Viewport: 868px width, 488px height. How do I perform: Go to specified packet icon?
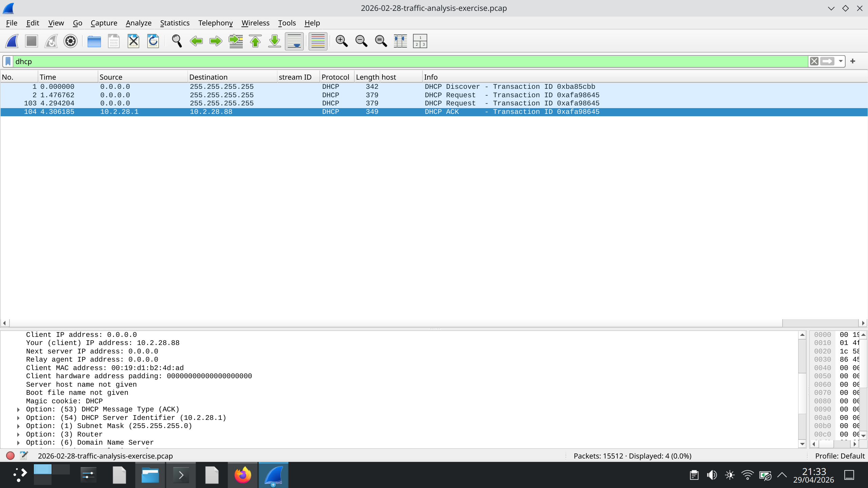tap(236, 41)
